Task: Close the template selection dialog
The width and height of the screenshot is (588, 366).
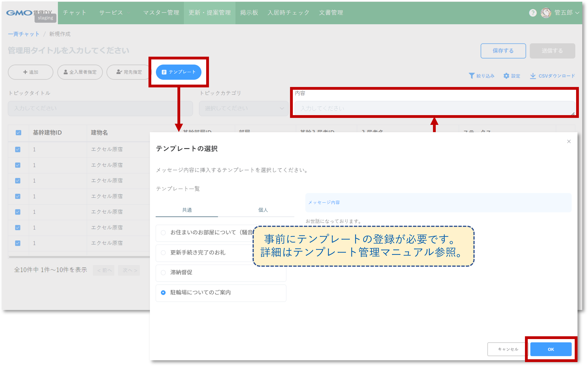Action: point(569,141)
